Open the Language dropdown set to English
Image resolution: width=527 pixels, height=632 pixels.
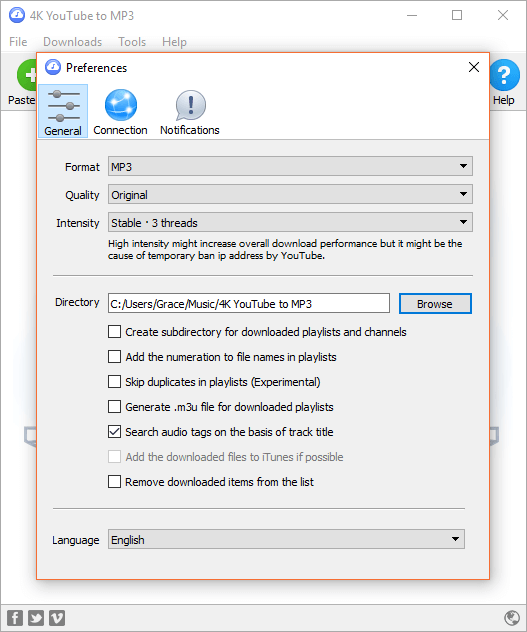click(286, 539)
